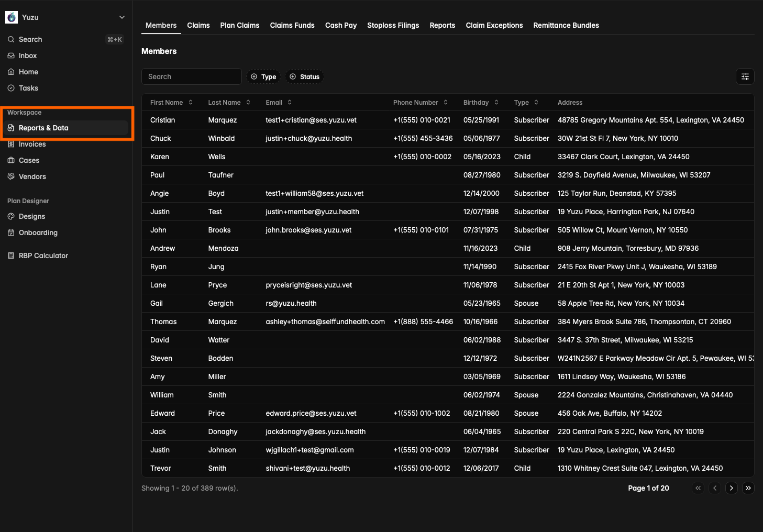Click the Reports & Data icon
Screen dimensions: 763x532
(x=11, y=128)
